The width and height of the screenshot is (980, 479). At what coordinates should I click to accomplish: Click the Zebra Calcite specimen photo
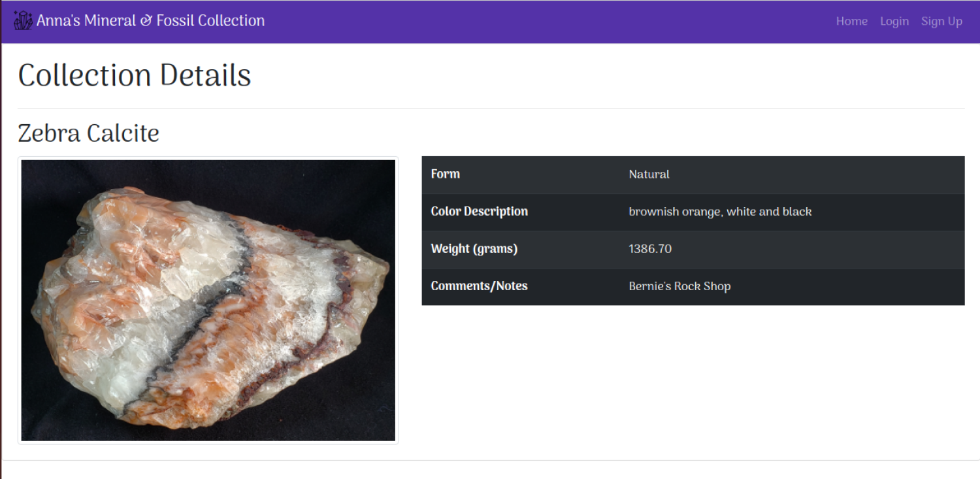pyautogui.click(x=208, y=301)
